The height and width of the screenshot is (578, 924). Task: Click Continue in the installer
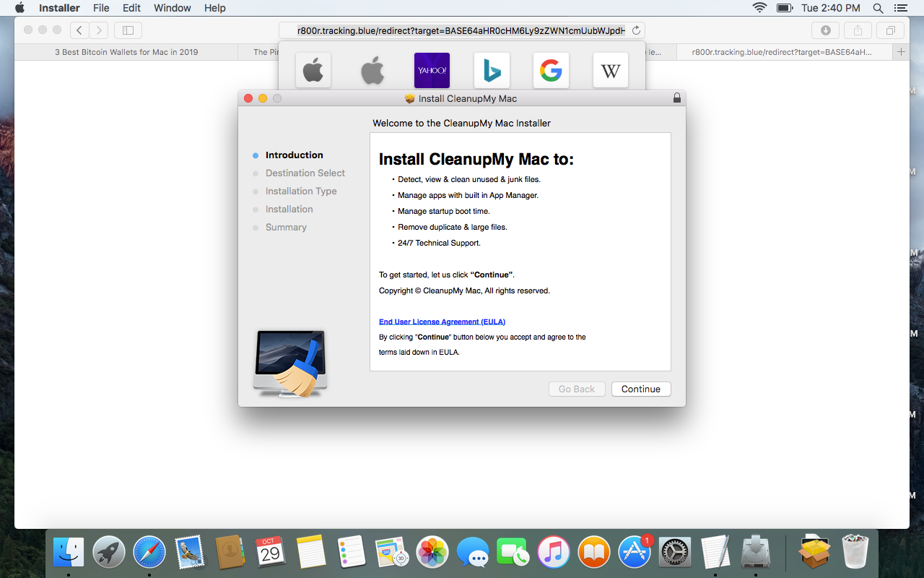(x=640, y=389)
